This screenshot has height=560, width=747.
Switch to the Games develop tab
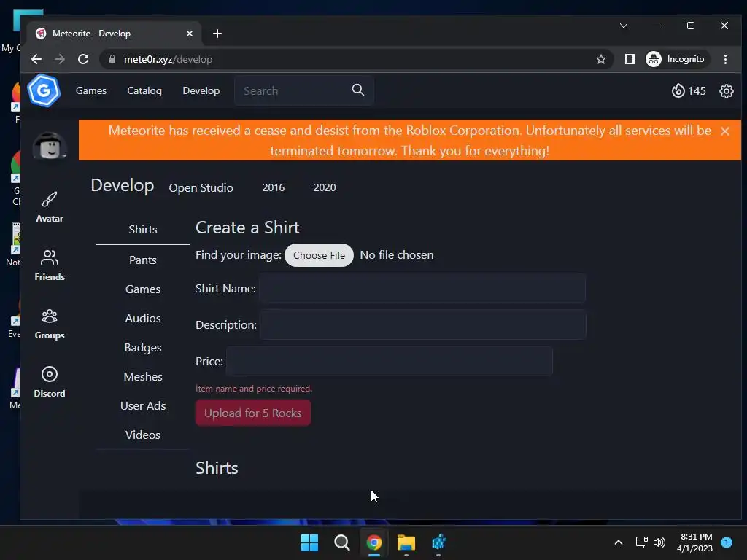(x=143, y=289)
